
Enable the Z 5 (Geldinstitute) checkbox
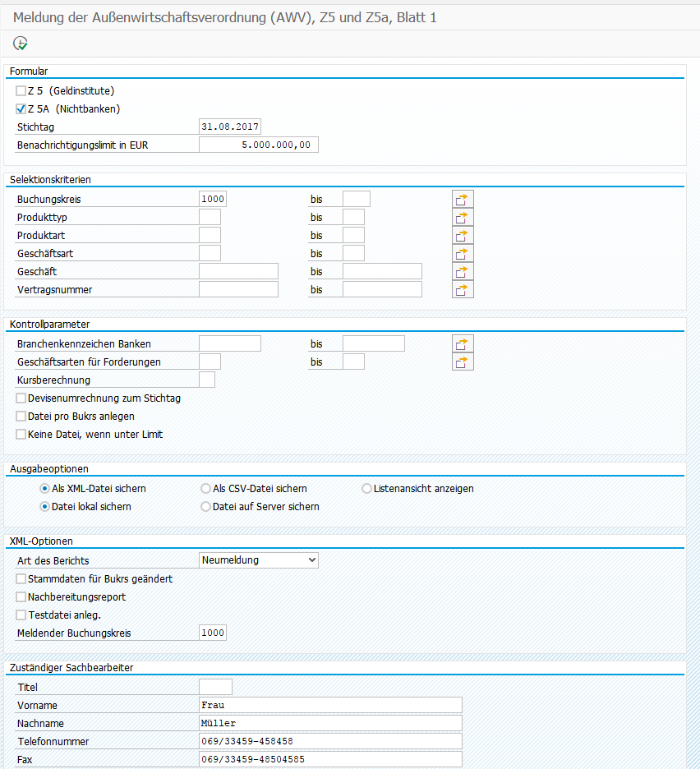[x=21, y=91]
